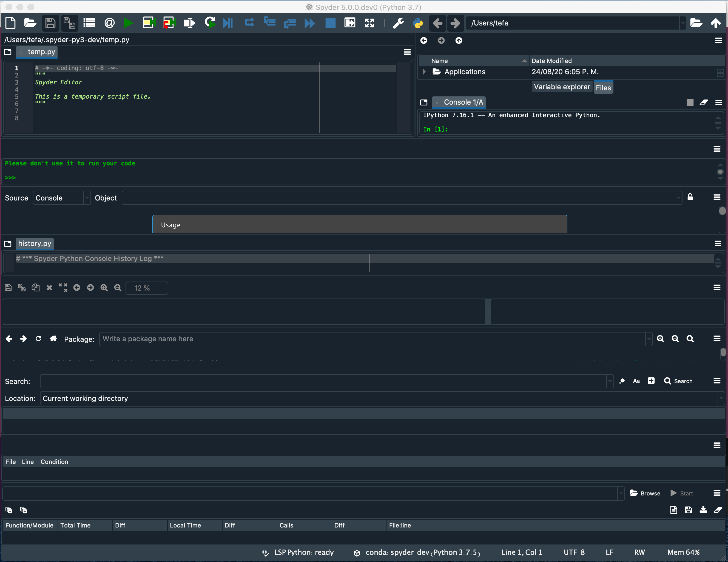Screen dimensions: 728x562
Task: Open Spyder preferences with the wrench icon
Action: tap(398, 23)
